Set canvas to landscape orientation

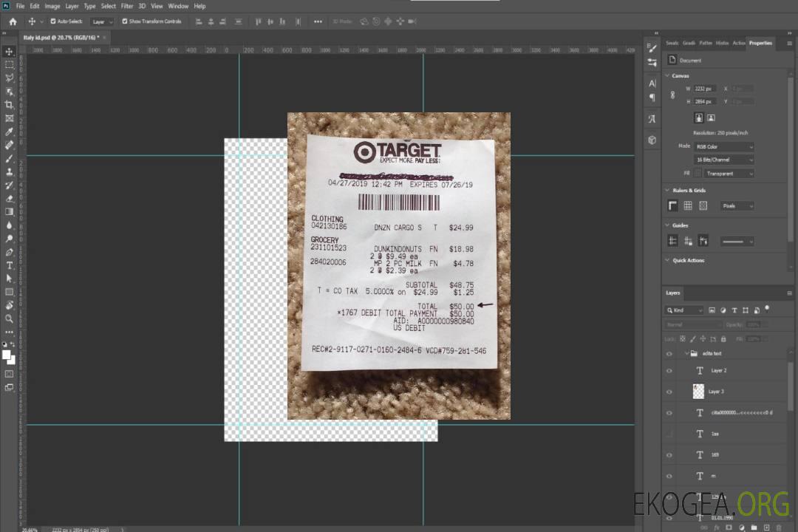coord(711,118)
